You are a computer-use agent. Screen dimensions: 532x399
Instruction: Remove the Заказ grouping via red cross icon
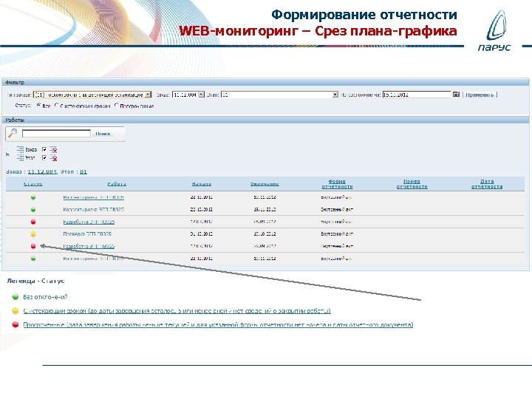pos(53,149)
